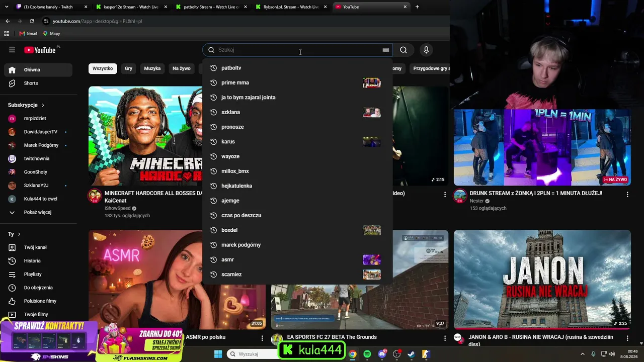Open a new browser tab

417,7
